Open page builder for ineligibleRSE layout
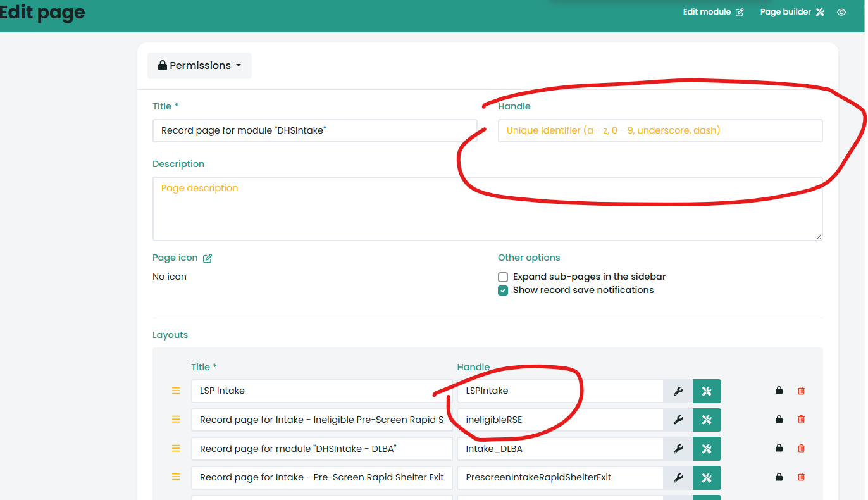The height and width of the screenshot is (500, 868). 707,420
